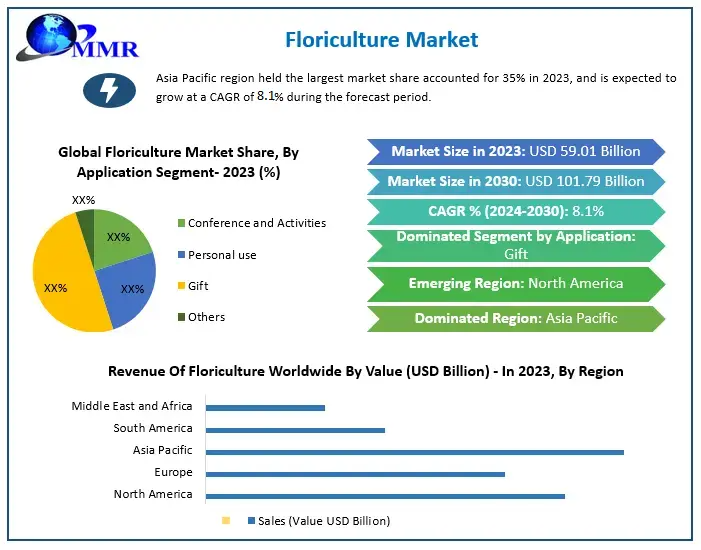701x550 pixels.
Task: Click the Gift legend label
Action: [x=198, y=286]
